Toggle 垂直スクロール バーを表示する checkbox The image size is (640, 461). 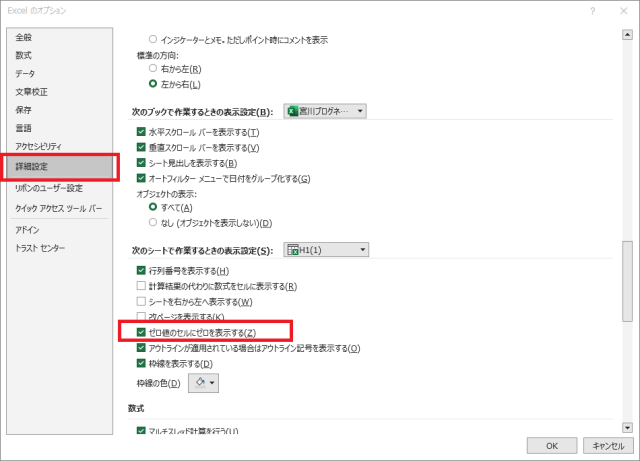141,147
